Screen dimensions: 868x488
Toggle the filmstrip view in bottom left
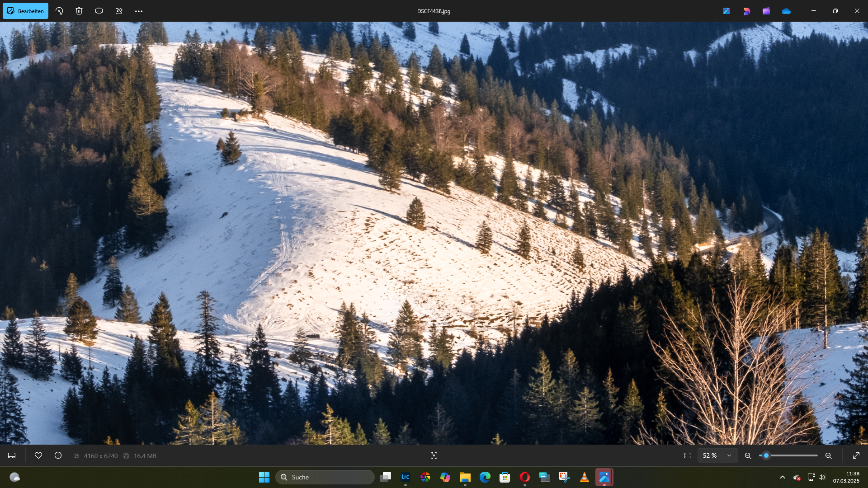point(12,455)
